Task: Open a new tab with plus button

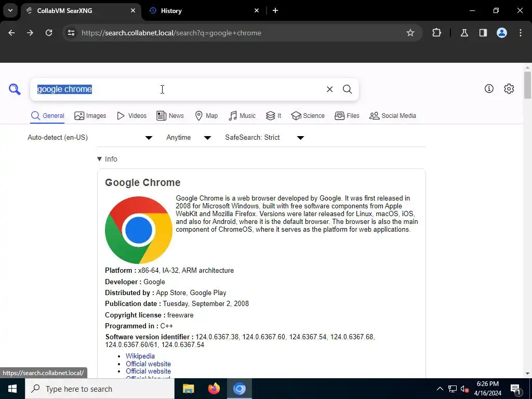Action: (275, 10)
